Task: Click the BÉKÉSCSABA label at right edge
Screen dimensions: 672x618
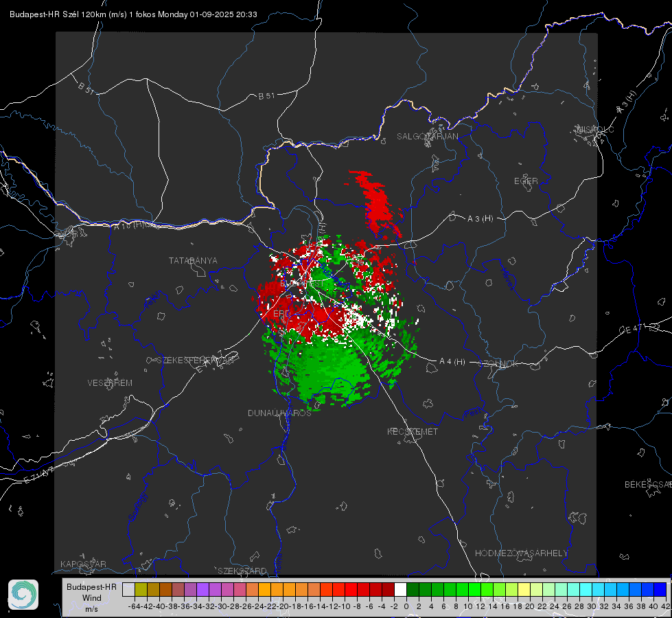Action: (648, 484)
